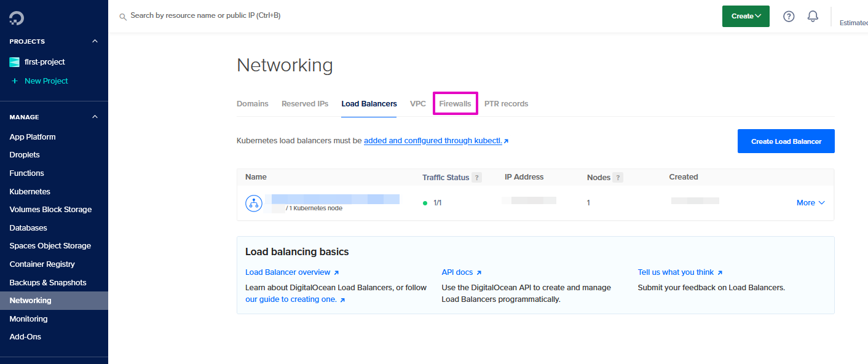Click the 1 Kubernetes node text

point(316,208)
